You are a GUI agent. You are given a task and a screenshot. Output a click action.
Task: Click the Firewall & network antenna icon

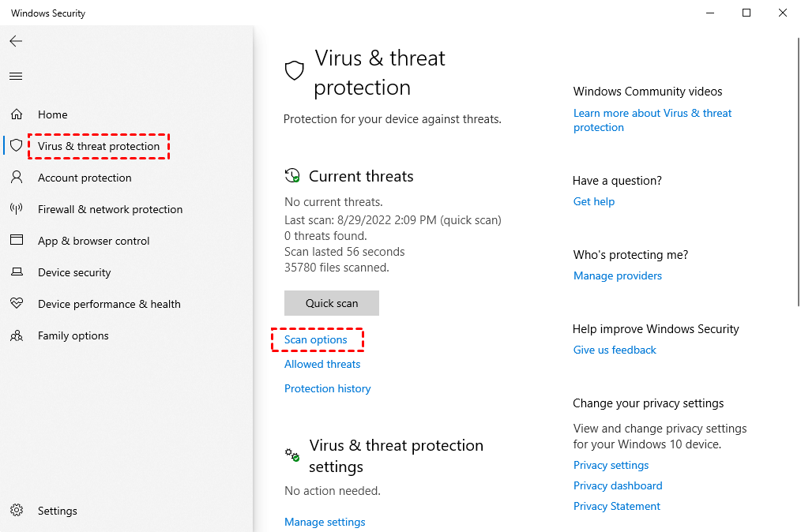tap(17, 209)
